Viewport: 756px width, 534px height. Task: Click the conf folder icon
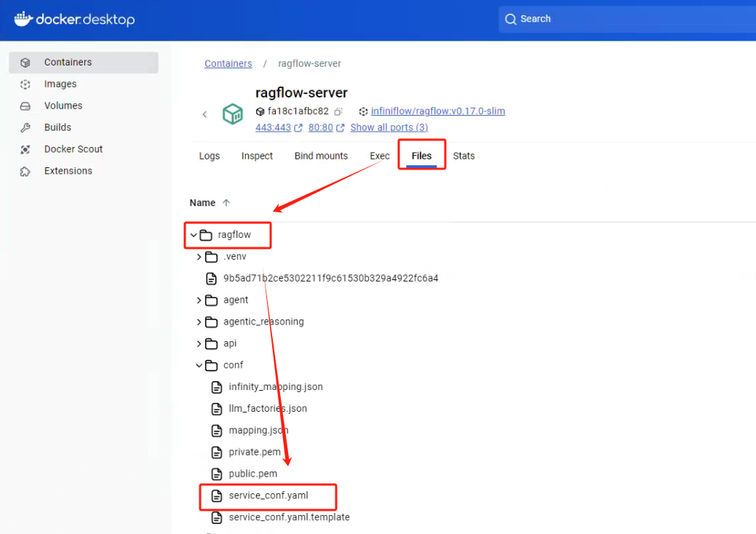coord(211,365)
